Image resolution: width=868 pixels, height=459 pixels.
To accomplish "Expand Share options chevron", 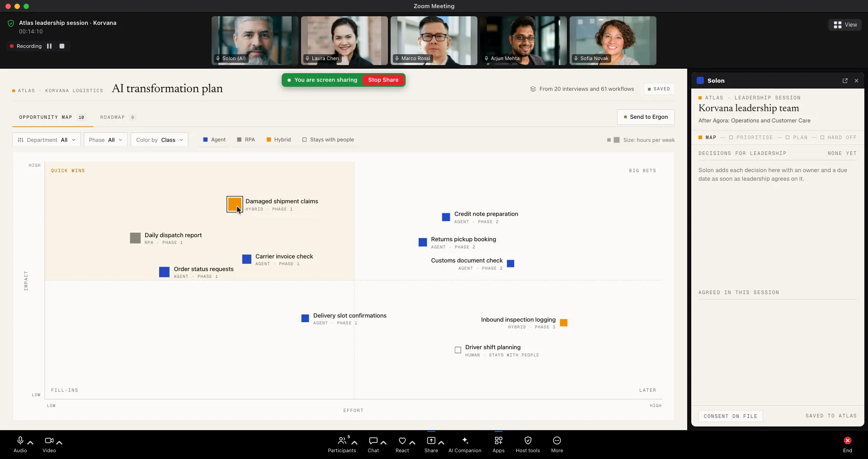I will click(x=441, y=443).
